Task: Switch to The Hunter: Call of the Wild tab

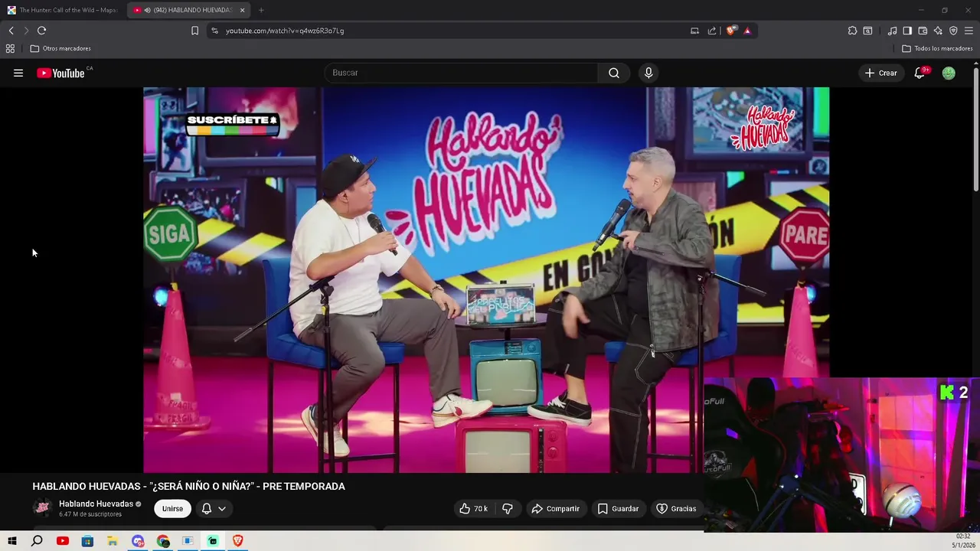Action: 63,10
